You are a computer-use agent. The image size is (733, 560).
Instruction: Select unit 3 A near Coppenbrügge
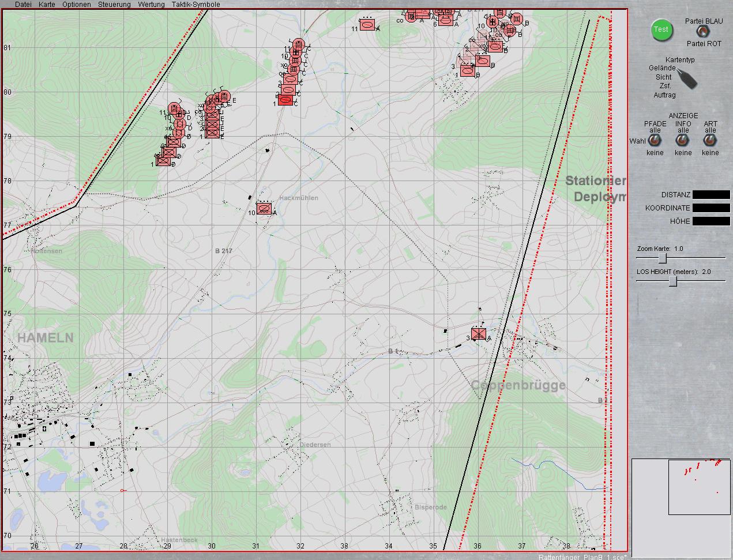[x=478, y=334]
